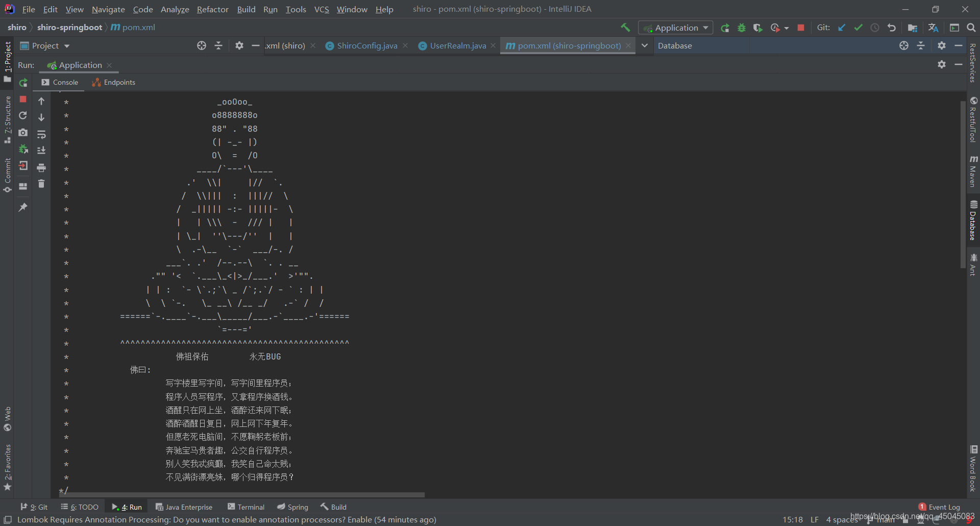
Task: Open the TODO tool window
Action: [80, 507]
